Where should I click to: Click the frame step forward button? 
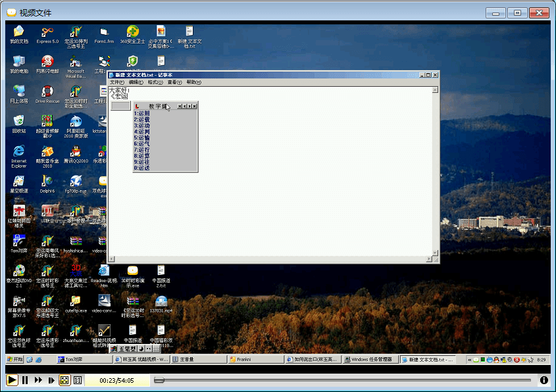[51, 380]
